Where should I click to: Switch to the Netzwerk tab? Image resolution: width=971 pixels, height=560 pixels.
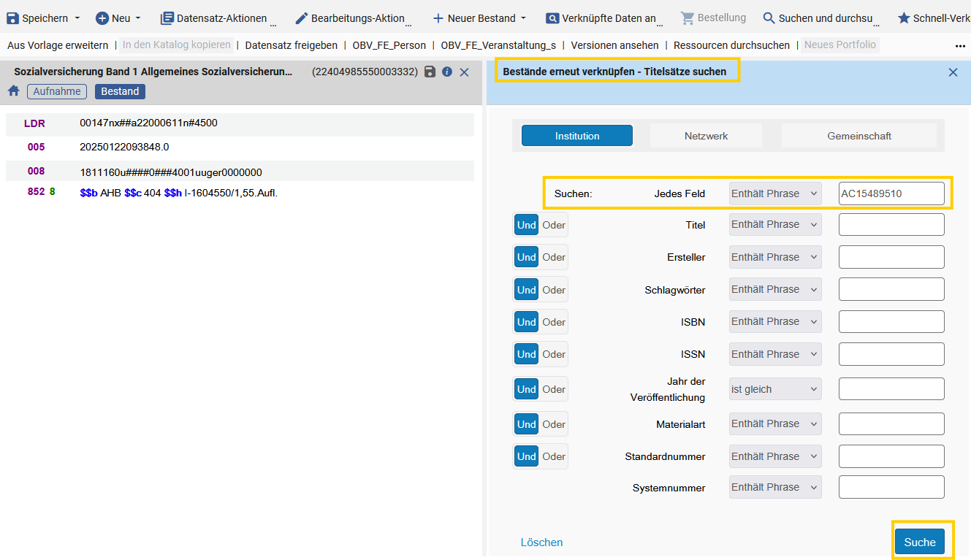pos(706,136)
